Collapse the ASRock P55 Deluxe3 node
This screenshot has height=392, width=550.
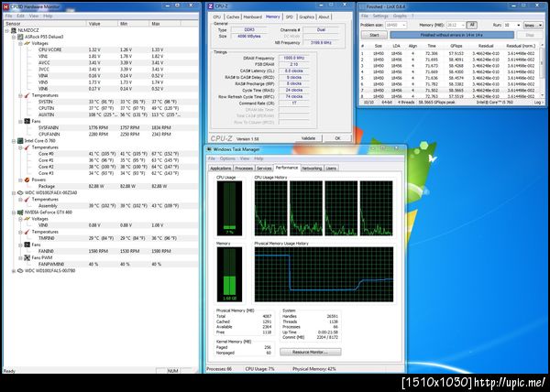click(x=14, y=37)
